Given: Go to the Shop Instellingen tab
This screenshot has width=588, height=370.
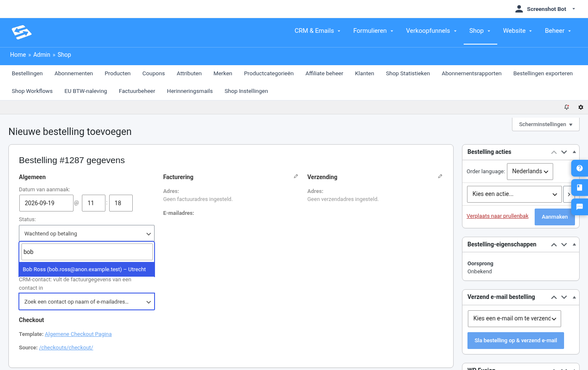Looking at the screenshot, I should pyautogui.click(x=246, y=91).
